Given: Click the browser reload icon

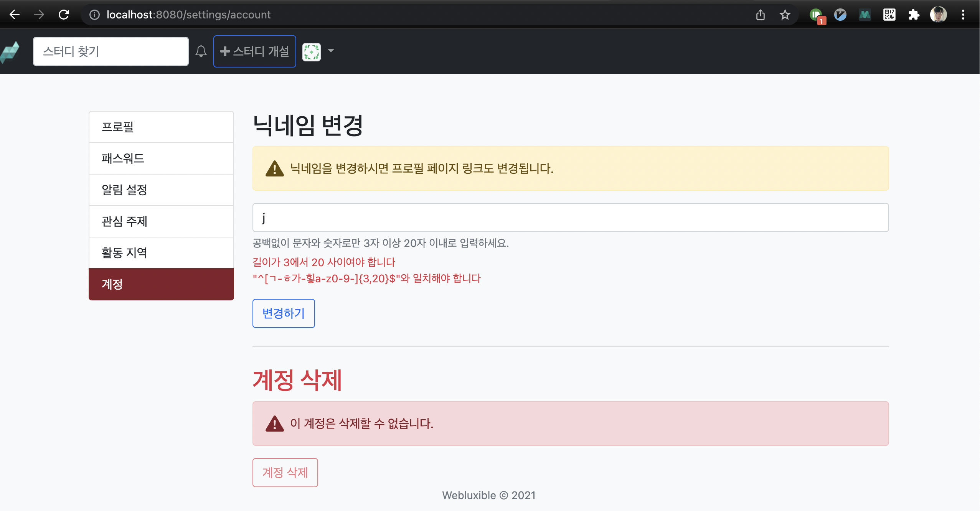Looking at the screenshot, I should pyautogui.click(x=64, y=15).
